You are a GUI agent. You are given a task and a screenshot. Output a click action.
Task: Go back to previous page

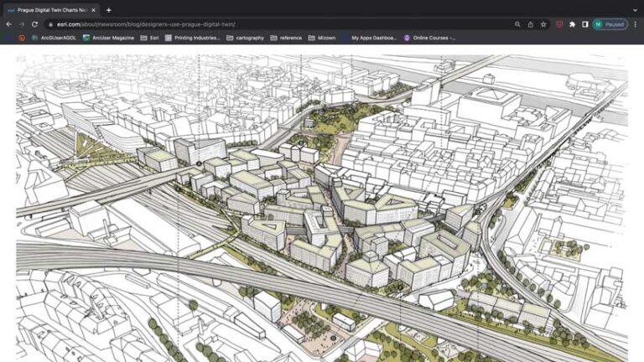pos(8,24)
